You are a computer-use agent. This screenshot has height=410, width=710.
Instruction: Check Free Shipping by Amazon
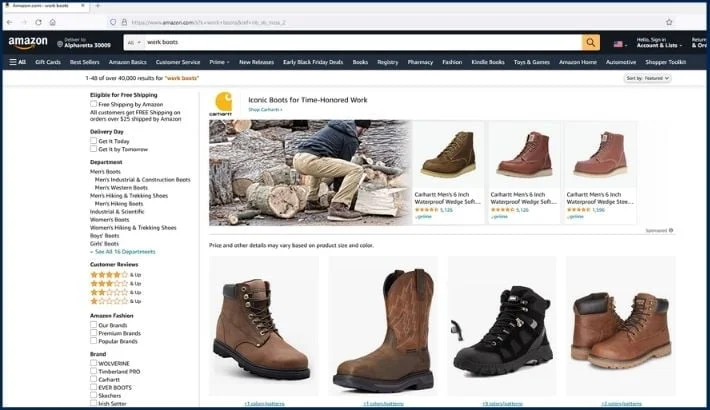click(x=93, y=104)
